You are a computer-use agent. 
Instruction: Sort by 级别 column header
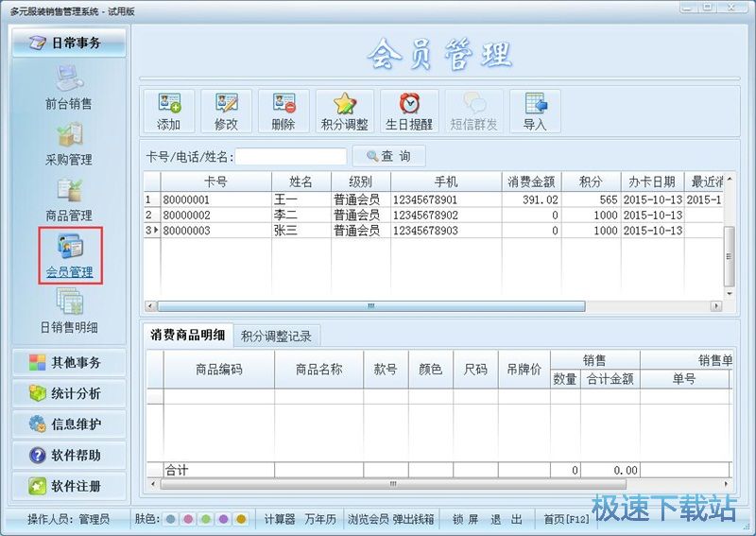pos(361,182)
